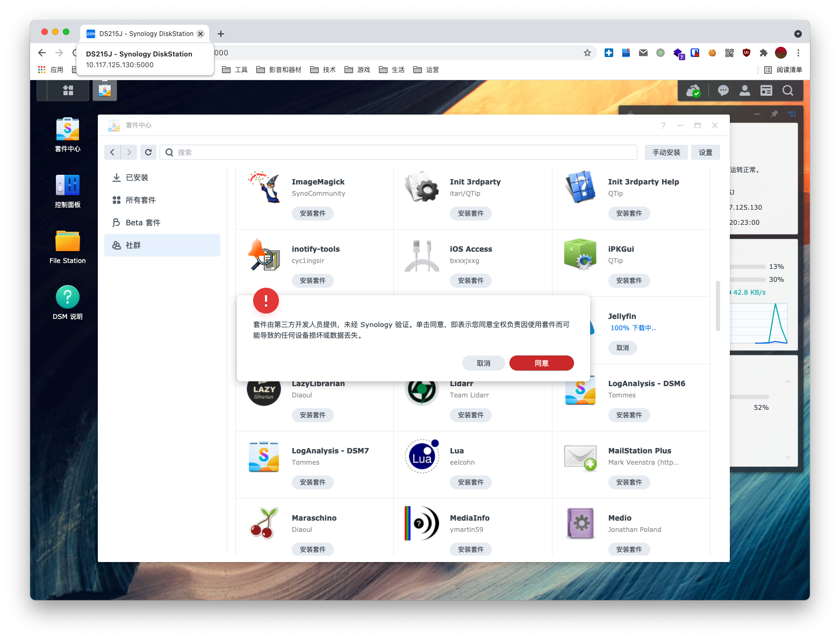This screenshot has height=640, width=840.
Task: Go back in Package Center navigation
Action: pyautogui.click(x=112, y=152)
